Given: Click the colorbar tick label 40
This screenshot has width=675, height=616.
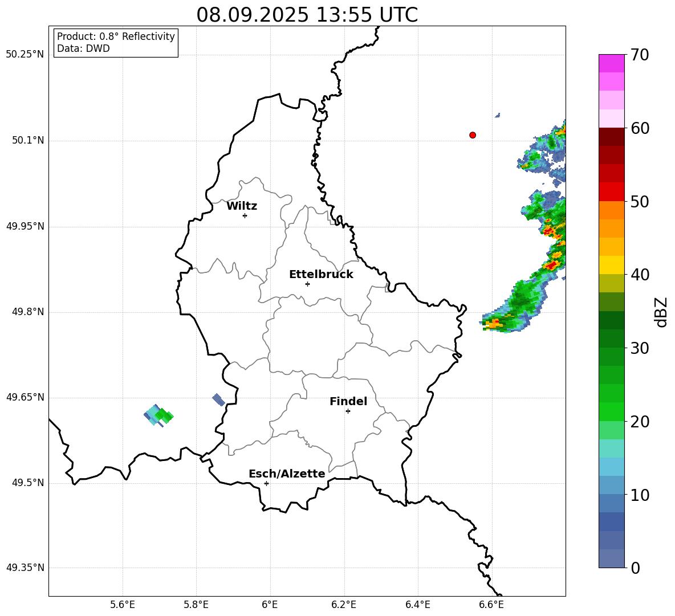Looking at the screenshot, I should 640,275.
